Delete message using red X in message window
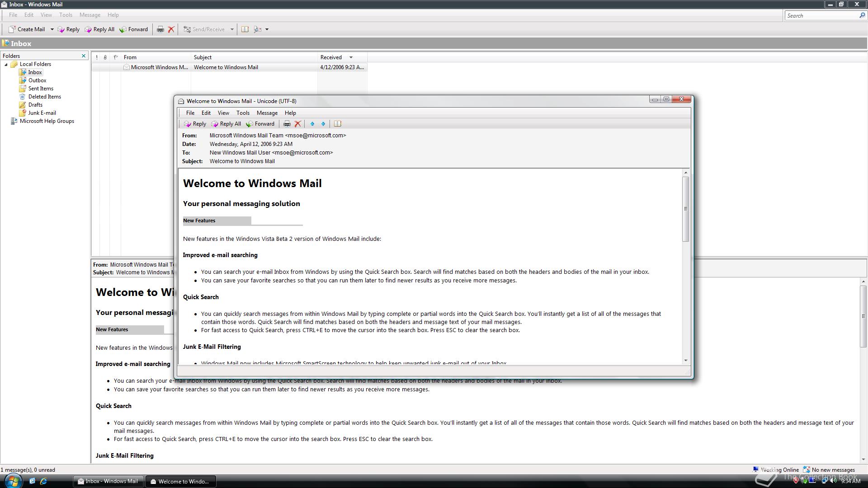 coord(297,124)
